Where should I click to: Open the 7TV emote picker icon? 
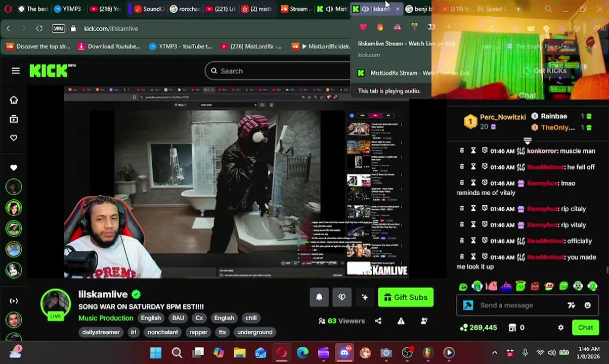click(x=572, y=305)
